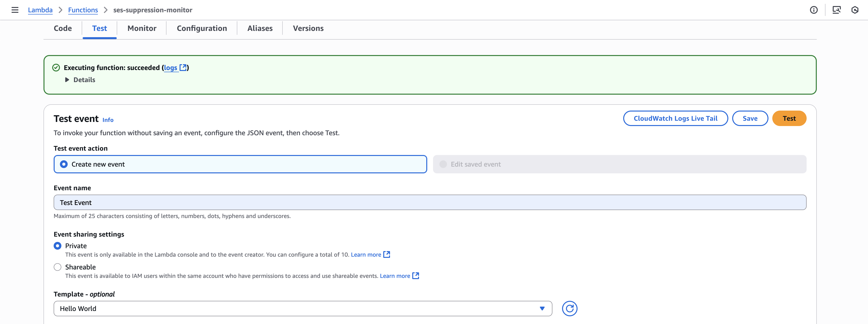Open Learn more link for Shareable events

395,276
